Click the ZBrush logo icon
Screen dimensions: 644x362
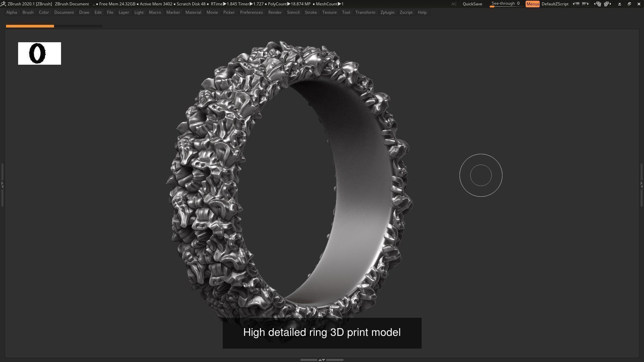coord(3,4)
